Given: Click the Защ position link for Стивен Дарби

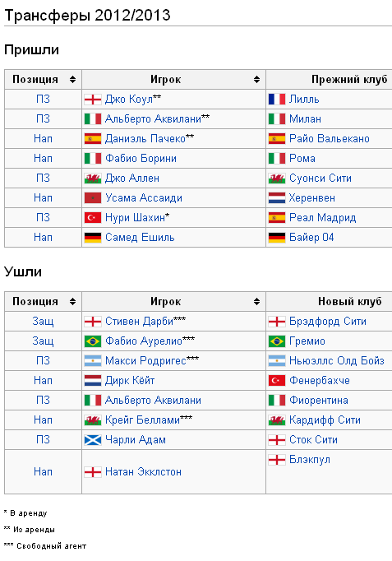Looking at the screenshot, I should [x=43, y=322].
